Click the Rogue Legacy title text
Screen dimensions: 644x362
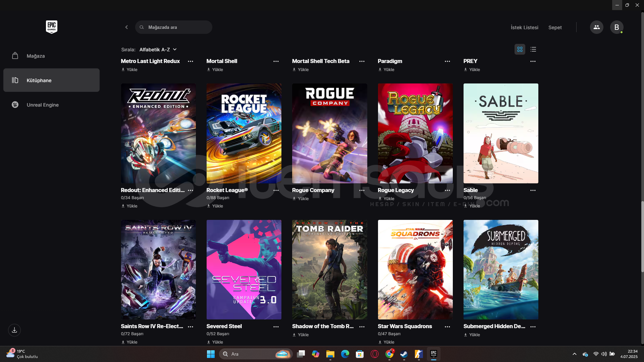coord(396,190)
